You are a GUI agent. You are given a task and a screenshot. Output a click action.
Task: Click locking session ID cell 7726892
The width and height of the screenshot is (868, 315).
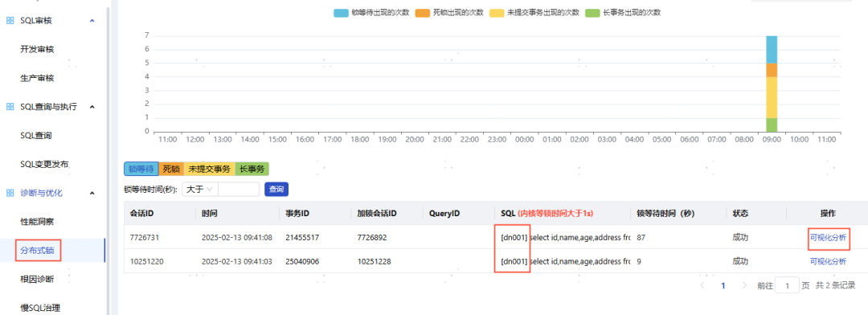click(x=372, y=237)
